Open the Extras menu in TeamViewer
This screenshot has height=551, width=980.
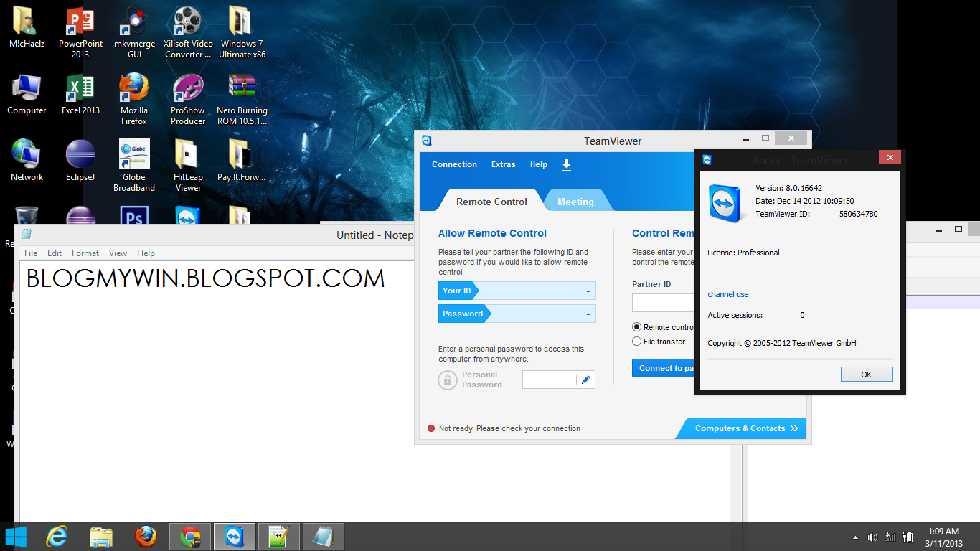coord(503,164)
